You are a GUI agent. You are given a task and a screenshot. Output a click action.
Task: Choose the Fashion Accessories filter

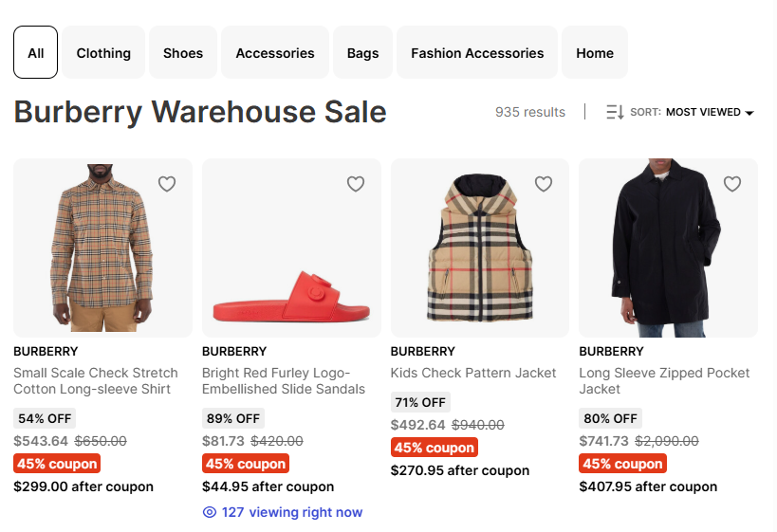click(477, 53)
